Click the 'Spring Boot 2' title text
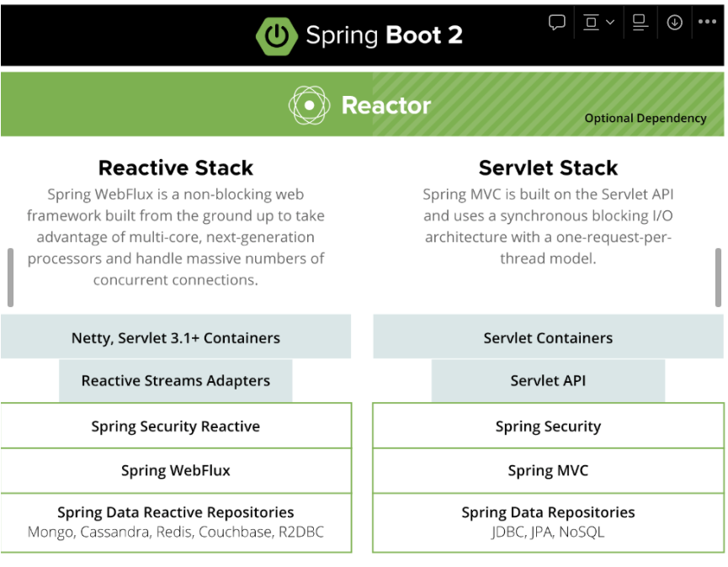 pos(385,35)
